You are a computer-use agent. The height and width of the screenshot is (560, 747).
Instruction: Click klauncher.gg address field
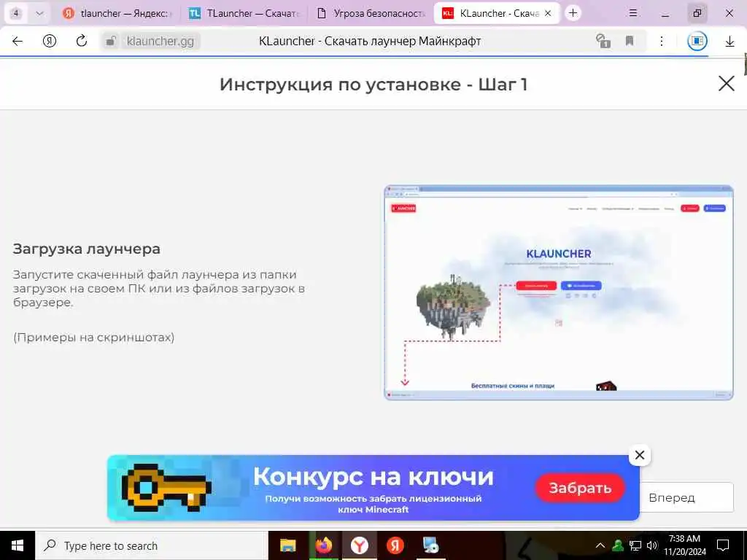click(x=160, y=42)
